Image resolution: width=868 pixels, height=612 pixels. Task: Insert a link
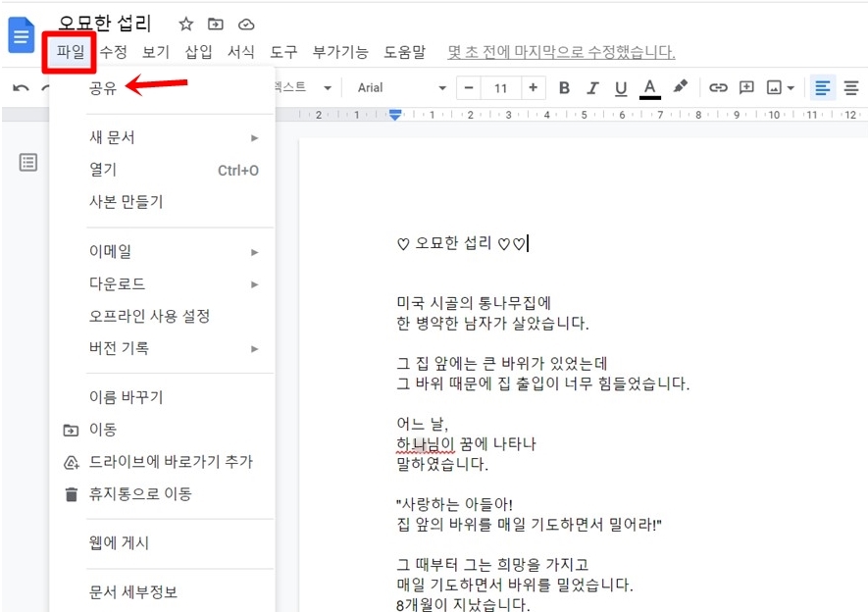coord(718,87)
